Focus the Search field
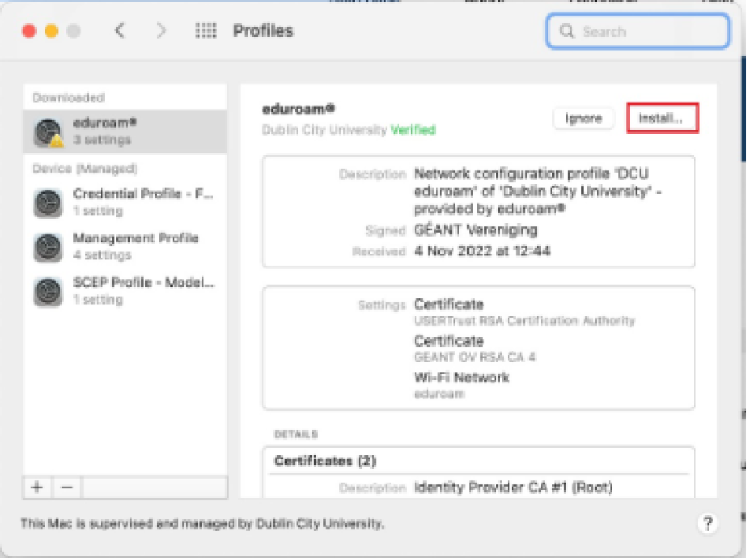This screenshot has width=750, height=560. (637, 31)
